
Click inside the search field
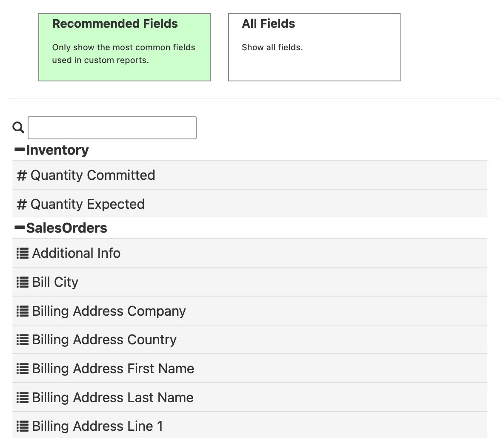(112, 127)
